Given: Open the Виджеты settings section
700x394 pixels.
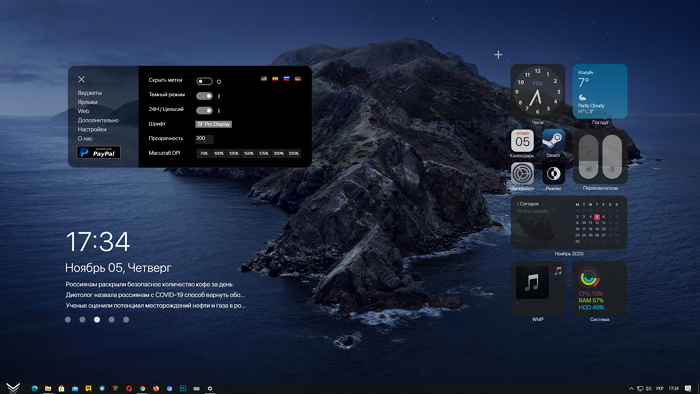Looking at the screenshot, I should pos(90,93).
